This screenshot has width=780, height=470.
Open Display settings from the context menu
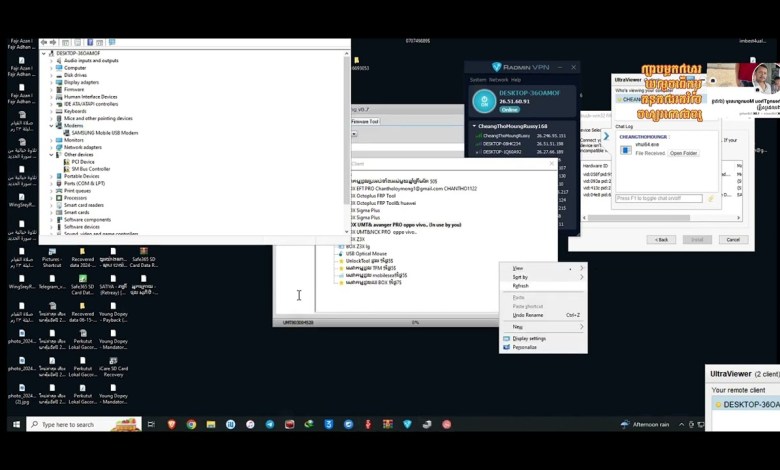tap(529, 338)
